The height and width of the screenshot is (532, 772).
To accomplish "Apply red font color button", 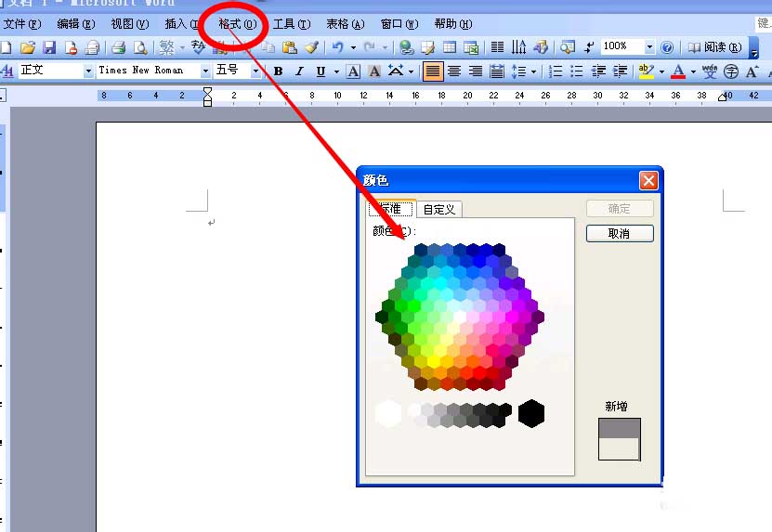I will pos(678,71).
